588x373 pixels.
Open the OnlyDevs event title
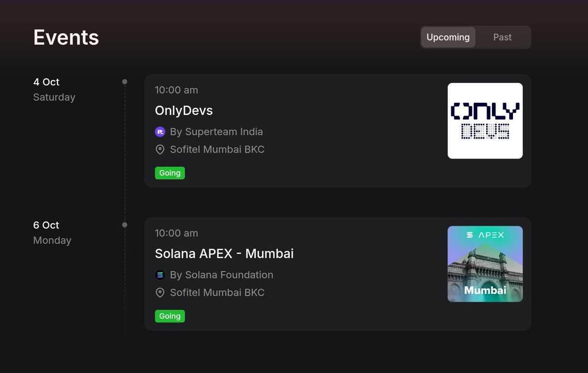click(184, 111)
